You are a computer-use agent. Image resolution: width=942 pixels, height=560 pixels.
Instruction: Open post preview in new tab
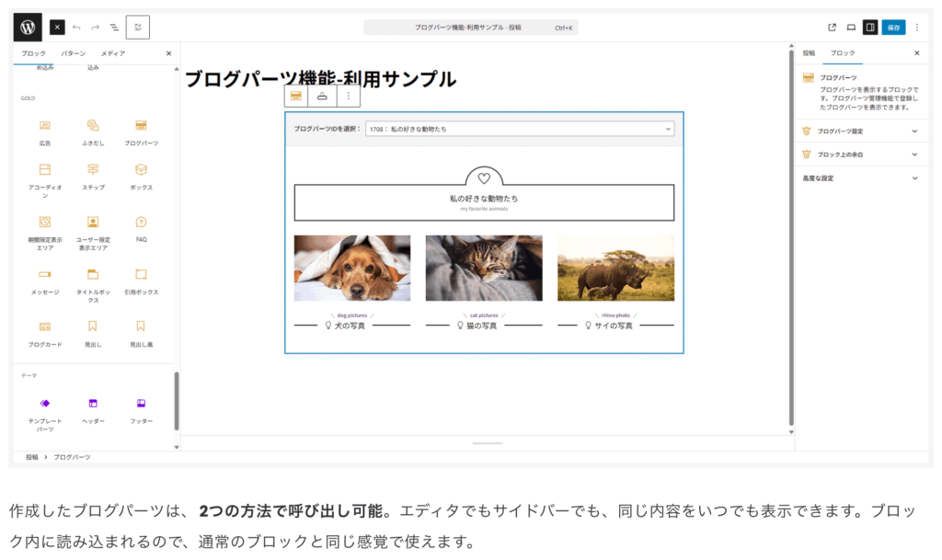pyautogui.click(x=832, y=28)
